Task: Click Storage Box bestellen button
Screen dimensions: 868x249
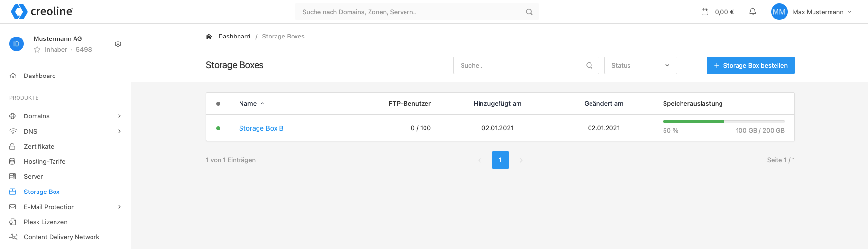Action: point(751,65)
